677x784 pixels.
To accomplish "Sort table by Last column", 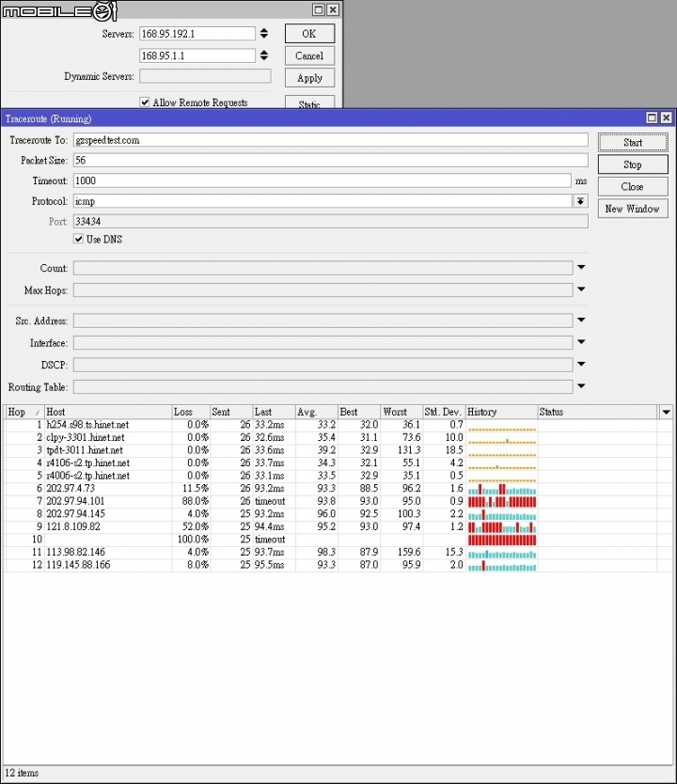I will [274, 412].
